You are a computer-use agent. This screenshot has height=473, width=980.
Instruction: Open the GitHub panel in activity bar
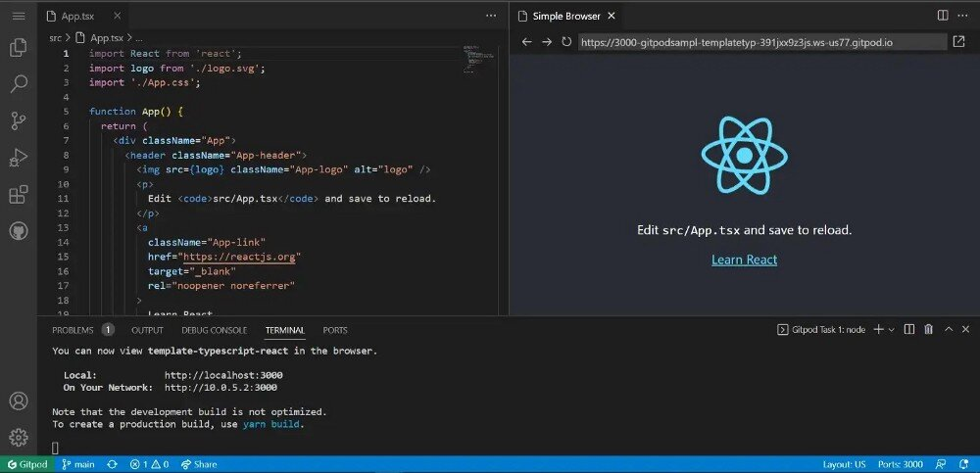pyautogui.click(x=18, y=232)
